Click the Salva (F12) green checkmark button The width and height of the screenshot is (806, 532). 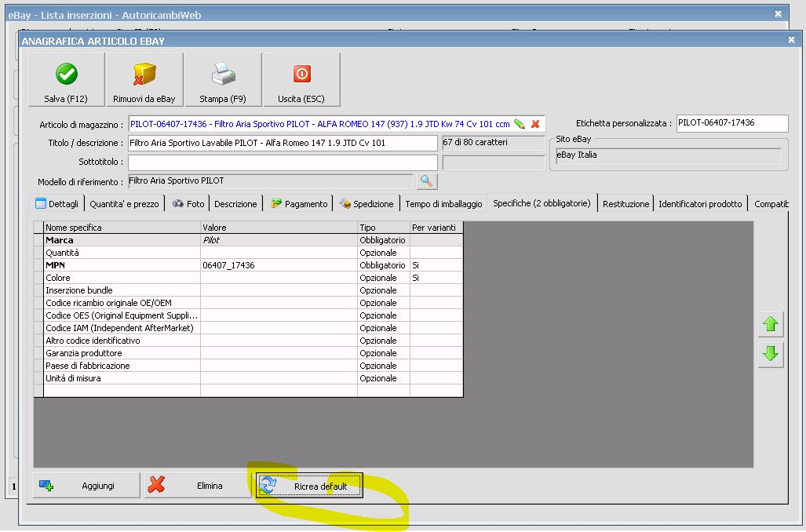[66, 80]
